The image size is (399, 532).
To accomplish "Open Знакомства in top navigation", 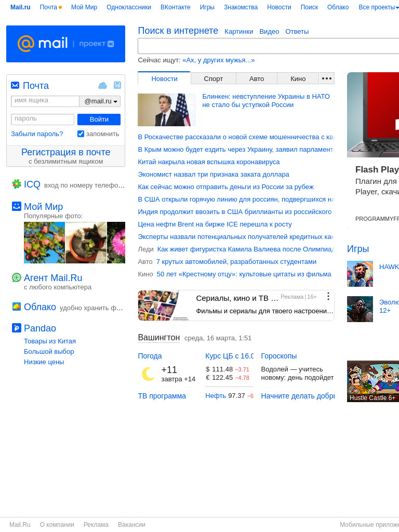I will click(241, 7).
